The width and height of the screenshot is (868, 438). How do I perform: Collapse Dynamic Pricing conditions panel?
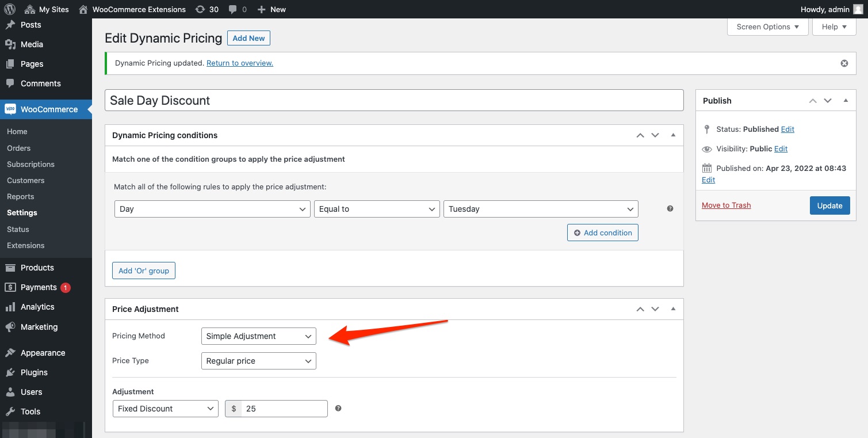tap(673, 135)
